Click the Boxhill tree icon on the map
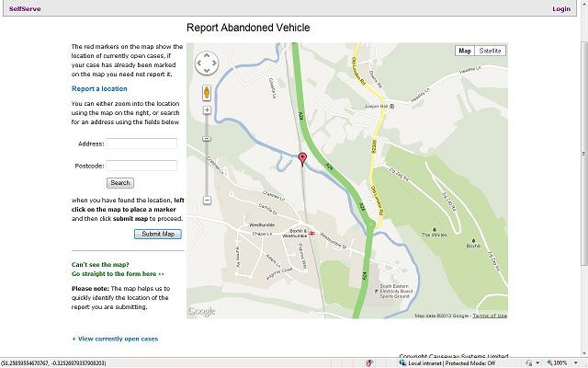This screenshot has width=588, height=368. [x=473, y=241]
